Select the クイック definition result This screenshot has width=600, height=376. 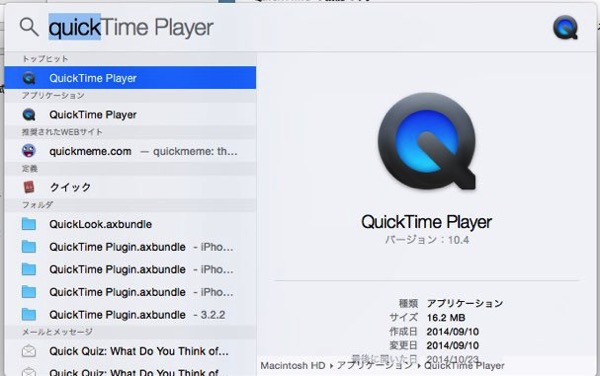pyautogui.click(x=130, y=187)
